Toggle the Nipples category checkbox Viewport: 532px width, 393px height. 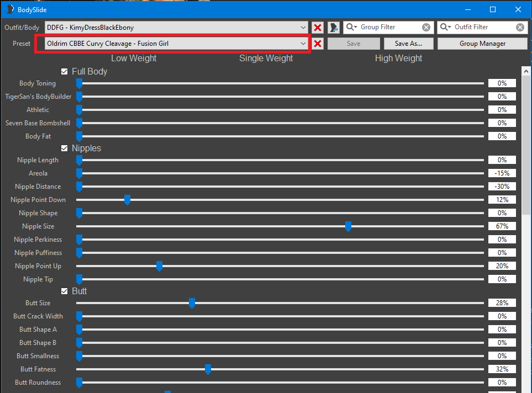click(x=65, y=148)
